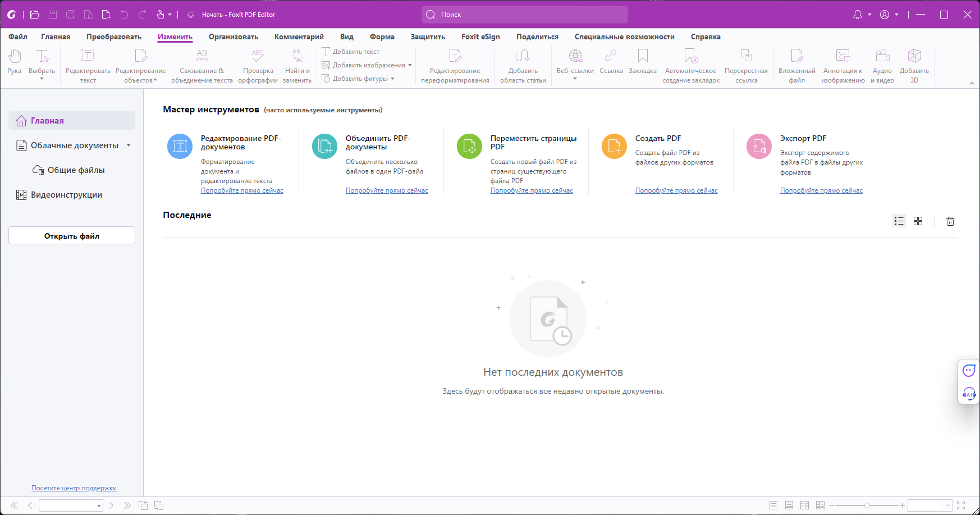This screenshot has width=980, height=515.
Task: Click zoom out minus by slider
Action: click(x=832, y=505)
